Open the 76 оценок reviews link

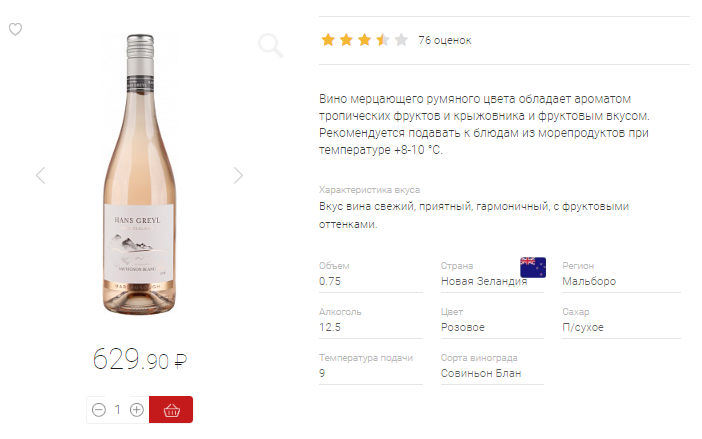(444, 40)
